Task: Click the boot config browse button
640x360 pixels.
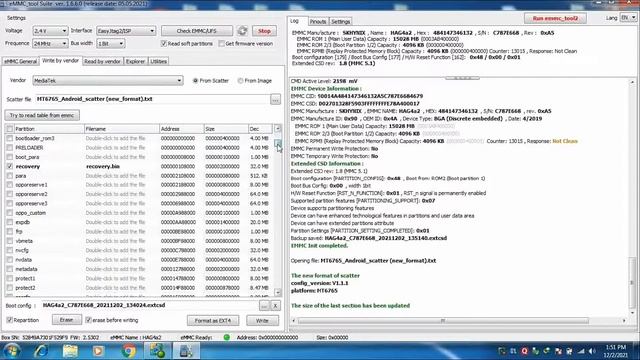Action: pos(264,305)
